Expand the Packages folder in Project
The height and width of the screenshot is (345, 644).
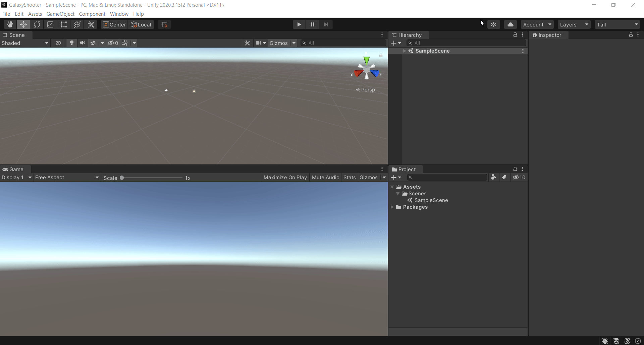click(x=393, y=207)
